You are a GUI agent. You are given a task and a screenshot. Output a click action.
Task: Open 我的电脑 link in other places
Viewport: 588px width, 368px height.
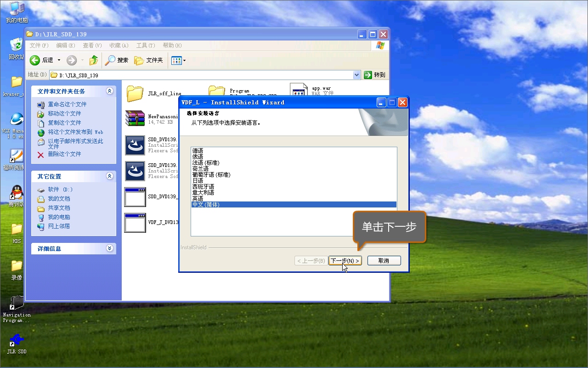click(59, 217)
